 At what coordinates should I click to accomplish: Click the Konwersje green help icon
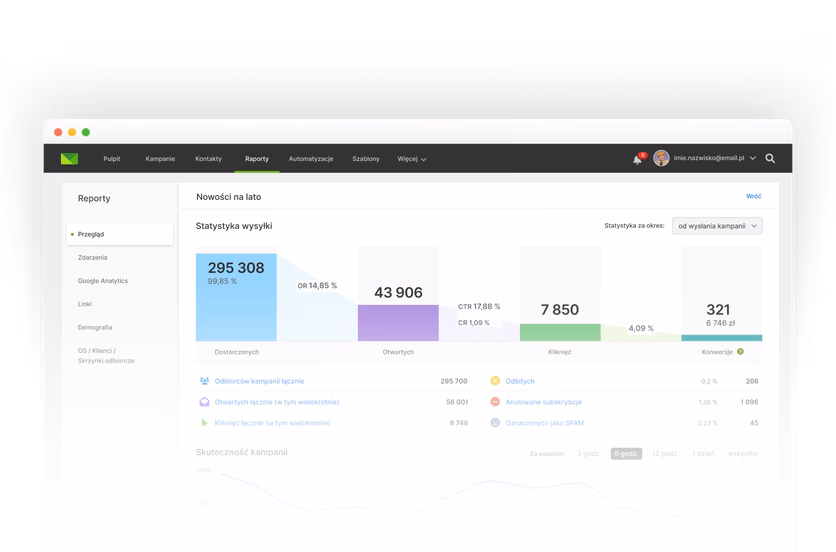point(741,351)
